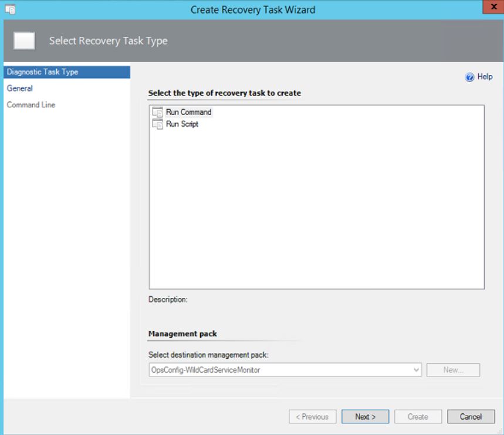Go to the Diagnostic Task Type step

coord(67,72)
